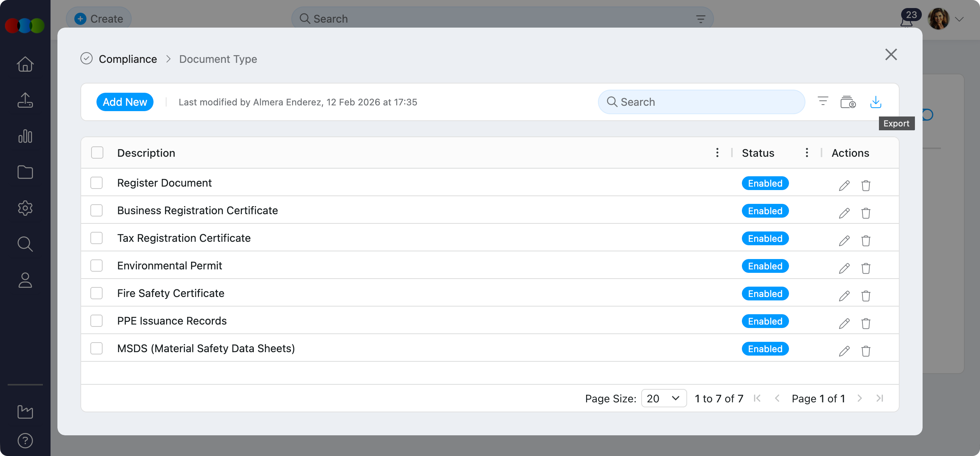Go to Compliance in the breadcrumb
The height and width of the screenshot is (456, 980).
(x=128, y=59)
